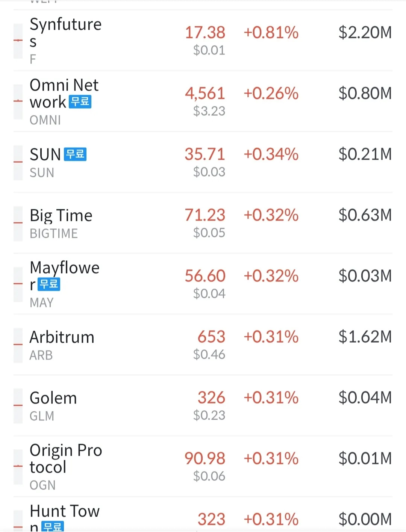
Task: Click the Mayflower mini candlestick icon
Action: coord(18,284)
